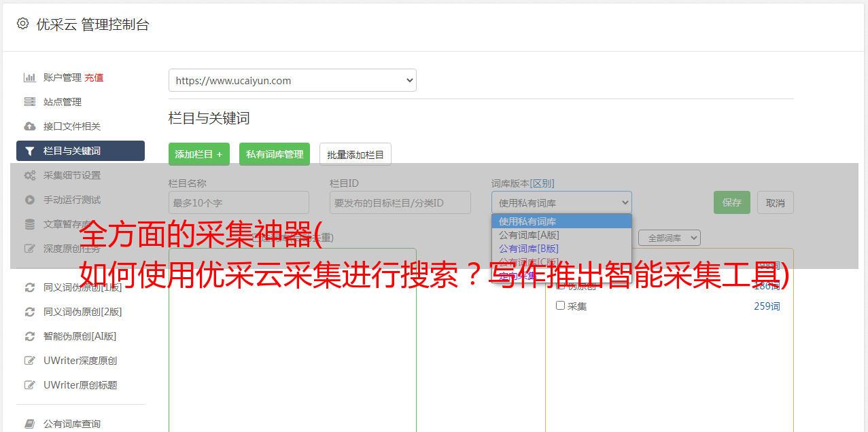Click the 私有词库管理 button
This screenshot has width=868, height=432.
click(275, 154)
